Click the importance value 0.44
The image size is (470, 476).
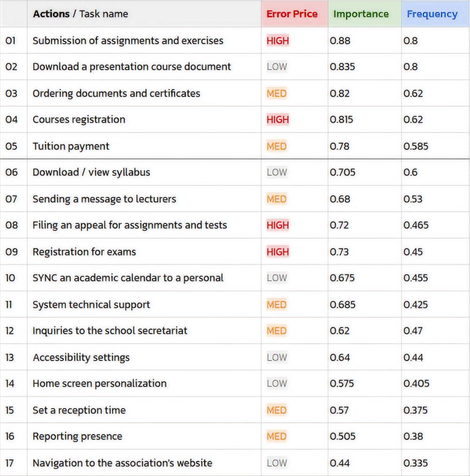click(x=340, y=463)
